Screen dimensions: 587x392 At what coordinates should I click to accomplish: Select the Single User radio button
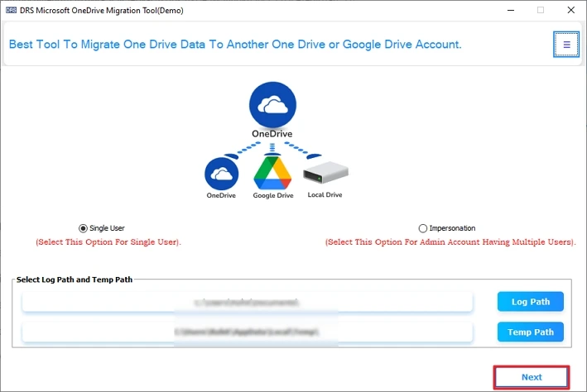pyautogui.click(x=83, y=228)
